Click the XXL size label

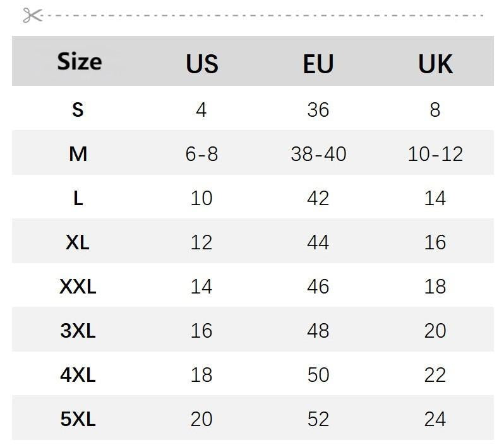click(78, 287)
